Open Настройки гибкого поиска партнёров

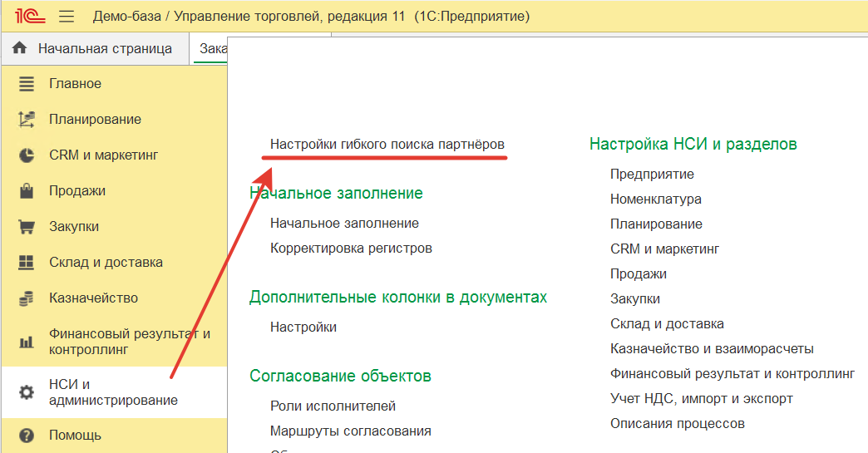[x=387, y=145]
